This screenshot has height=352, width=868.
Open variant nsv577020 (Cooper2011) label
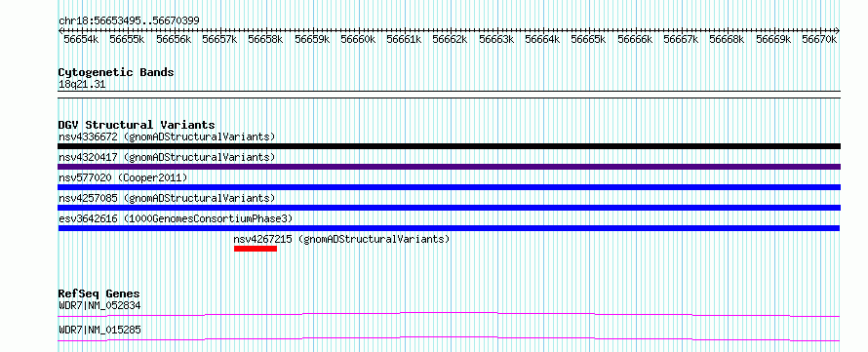click(123, 177)
